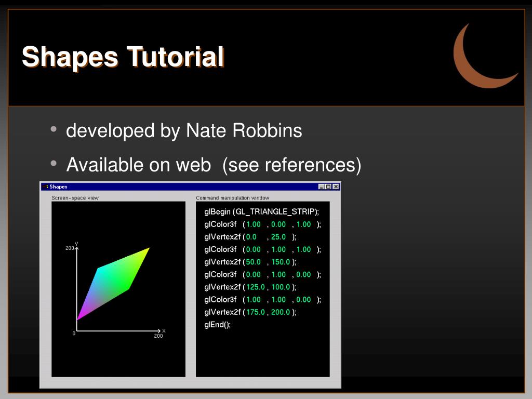The height and width of the screenshot is (399, 532).
Task: Select the 200.0 vertex value in the last glVertex2f
Action: coord(281,312)
